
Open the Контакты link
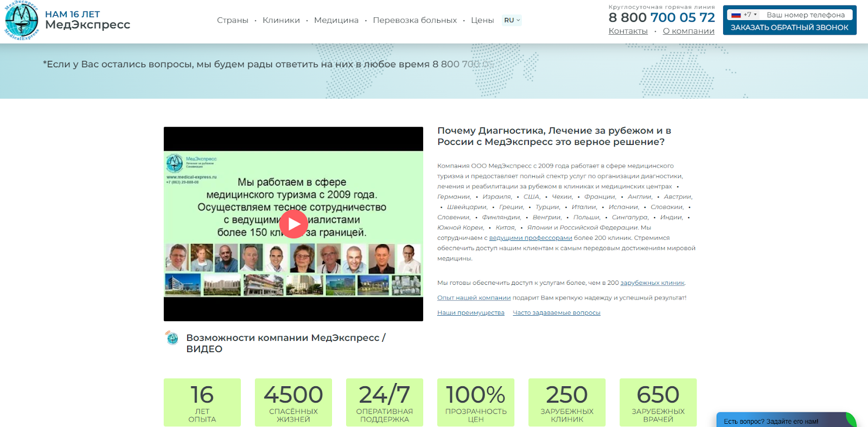coord(628,31)
